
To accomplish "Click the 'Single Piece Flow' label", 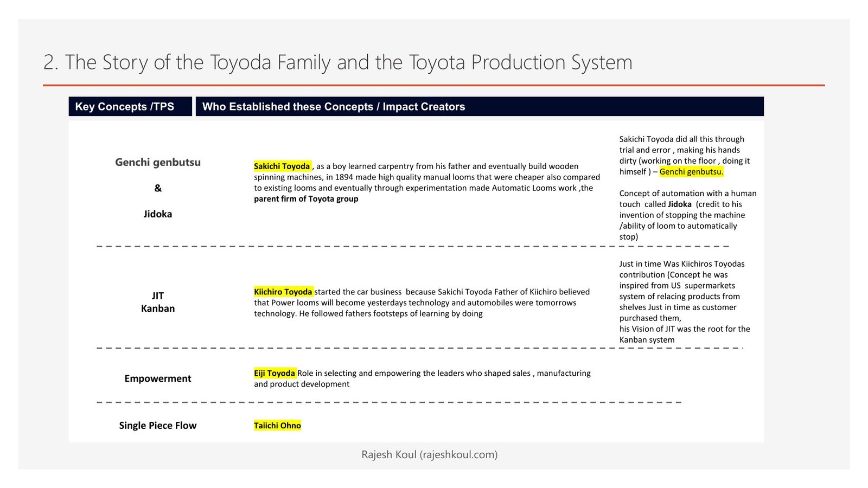I will tap(158, 426).
